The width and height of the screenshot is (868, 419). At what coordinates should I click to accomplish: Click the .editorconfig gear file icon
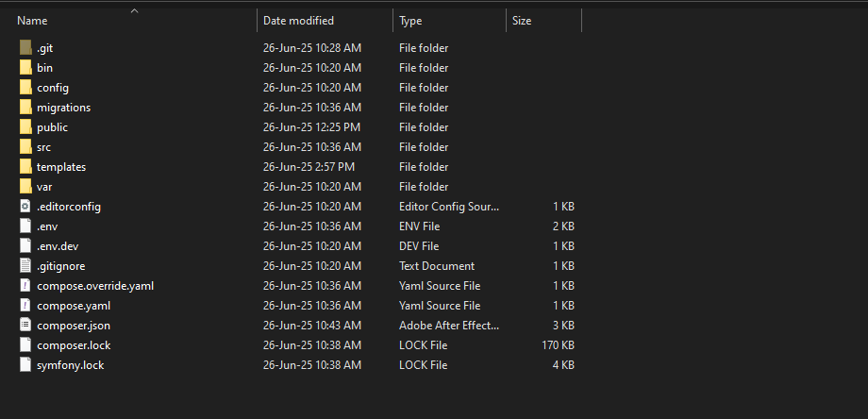tap(25, 207)
